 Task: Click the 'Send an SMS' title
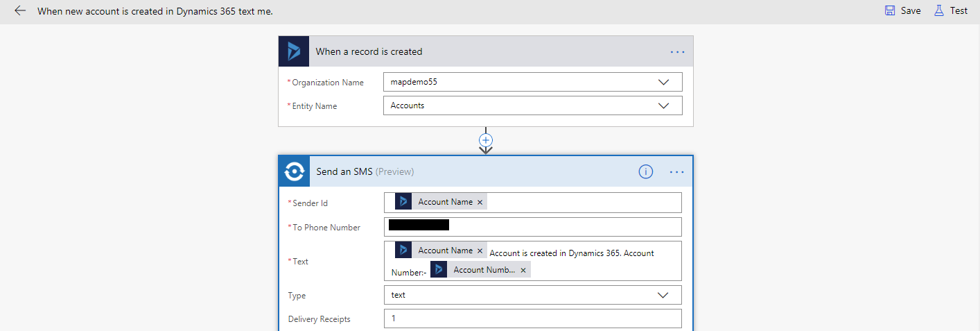click(344, 171)
